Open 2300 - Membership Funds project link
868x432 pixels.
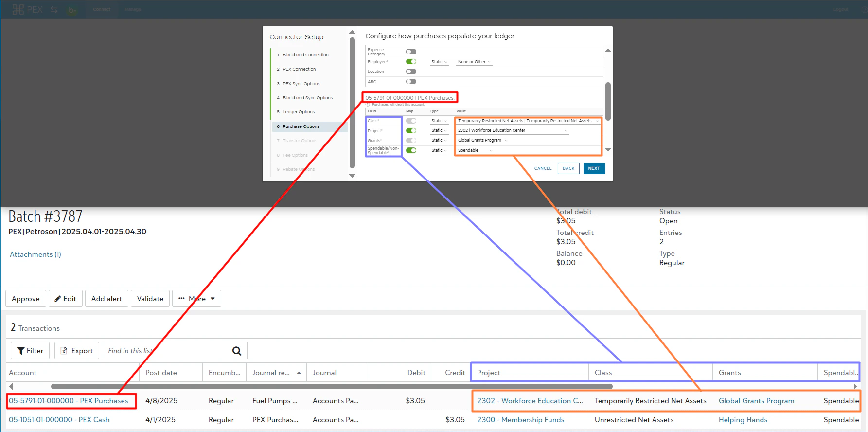[520, 420]
